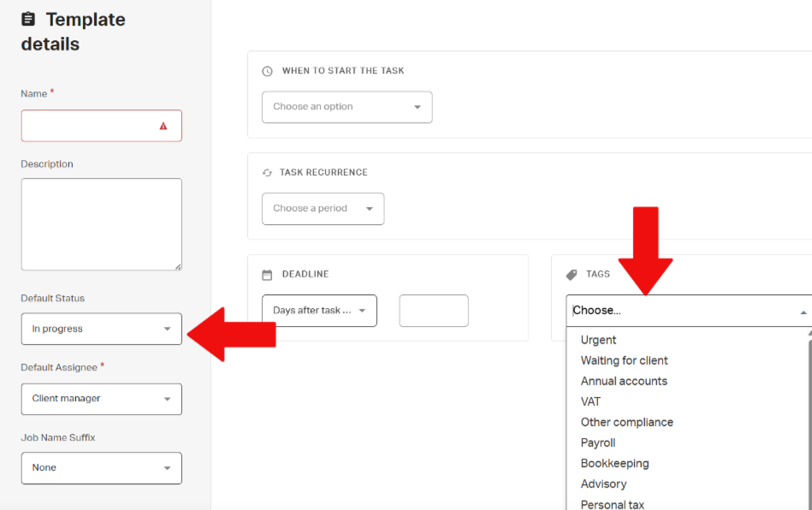
Task: Click the Tags label icon
Action: (572, 275)
